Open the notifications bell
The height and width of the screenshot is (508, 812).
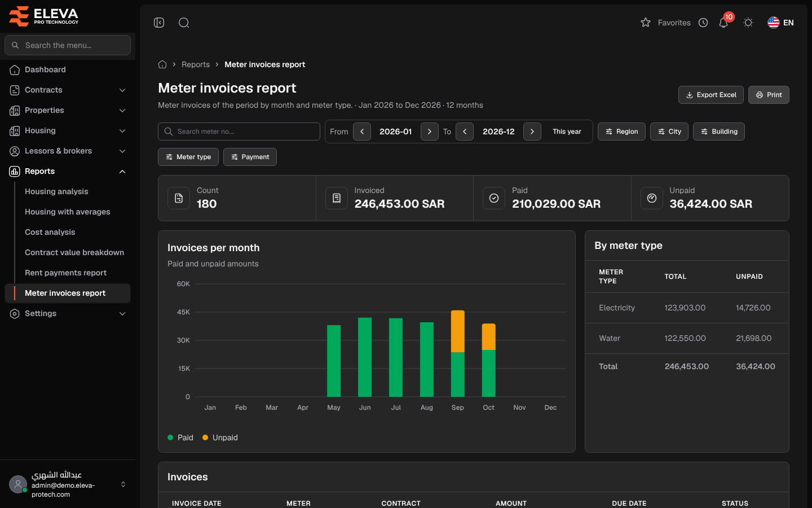723,23
